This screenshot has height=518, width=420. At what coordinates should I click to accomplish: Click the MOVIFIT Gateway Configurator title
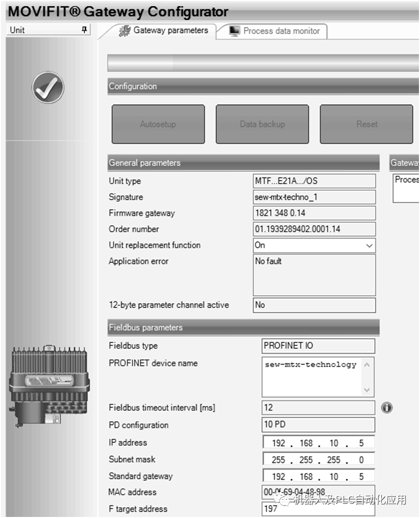[118, 12]
